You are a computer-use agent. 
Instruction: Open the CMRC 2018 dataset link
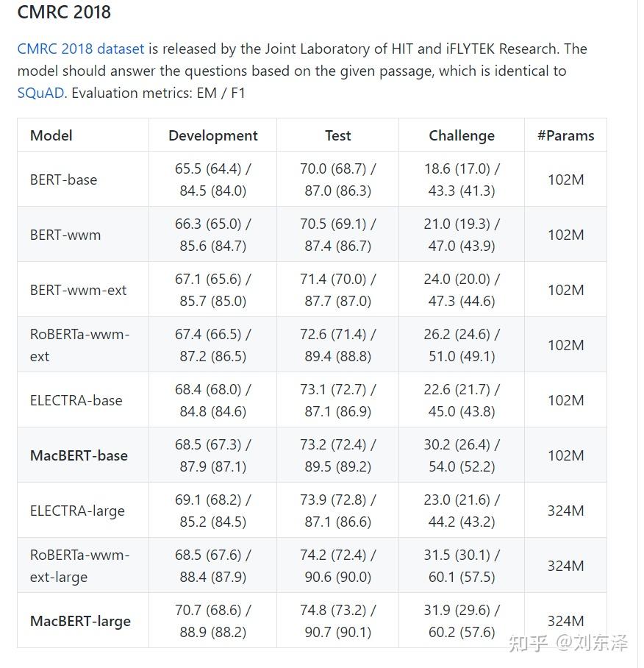tap(81, 49)
